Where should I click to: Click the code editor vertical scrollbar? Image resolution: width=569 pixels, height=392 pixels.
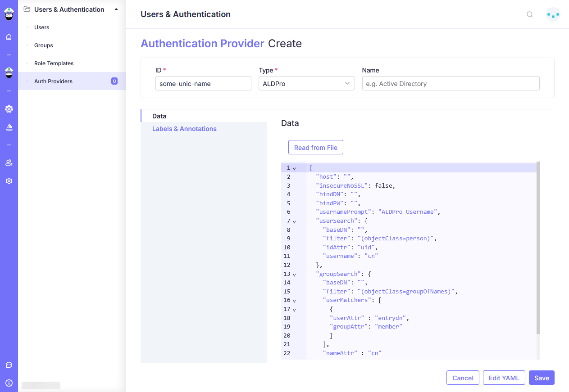click(x=538, y=248)
